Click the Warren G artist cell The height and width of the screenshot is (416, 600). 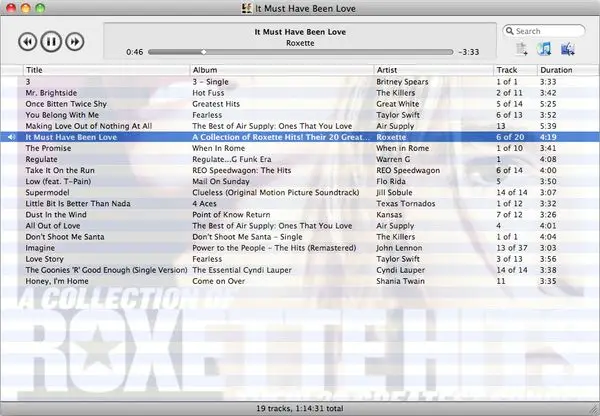[393, 159]
